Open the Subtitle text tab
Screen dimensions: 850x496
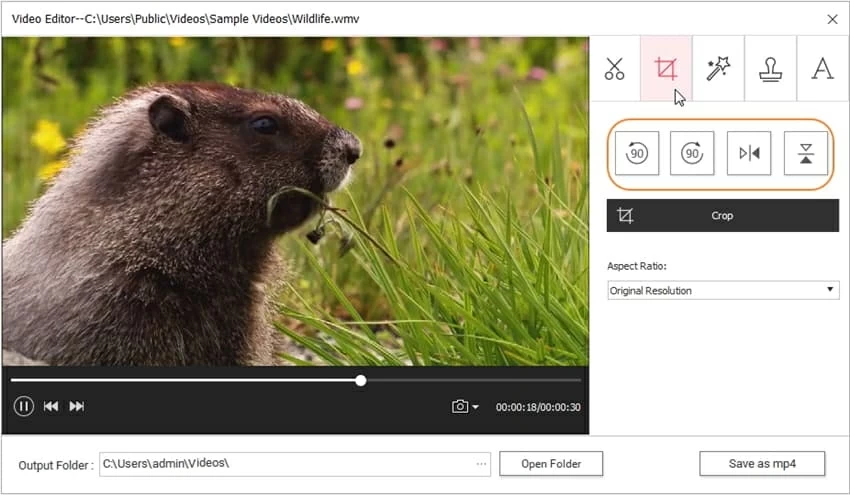click(x=822, y=69)
